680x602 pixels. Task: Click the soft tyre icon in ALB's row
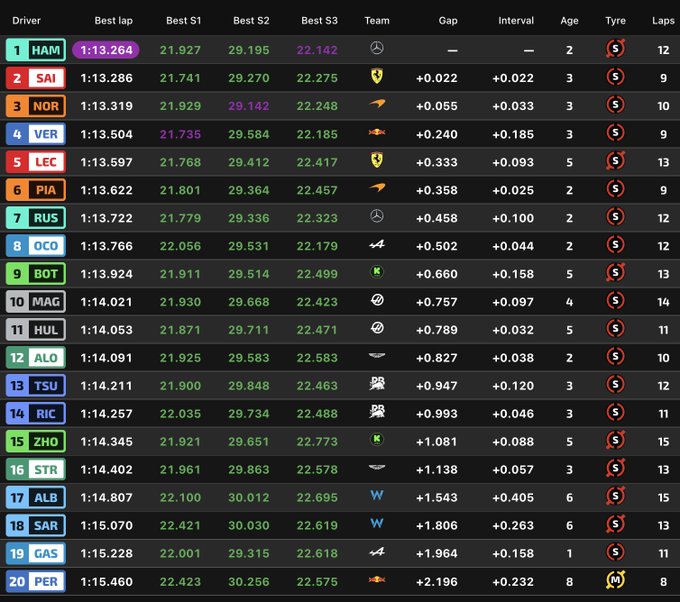(615, 496)
